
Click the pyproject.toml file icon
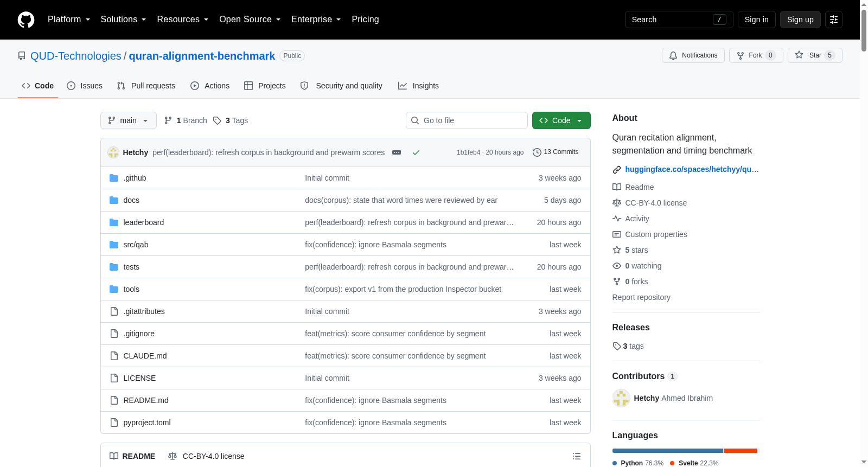click(114, 423)
